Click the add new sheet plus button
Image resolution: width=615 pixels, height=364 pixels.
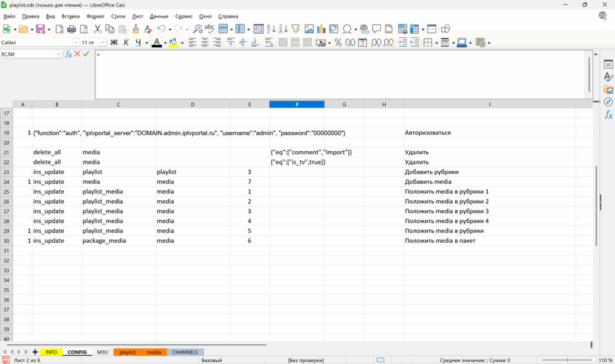[35, 352]
